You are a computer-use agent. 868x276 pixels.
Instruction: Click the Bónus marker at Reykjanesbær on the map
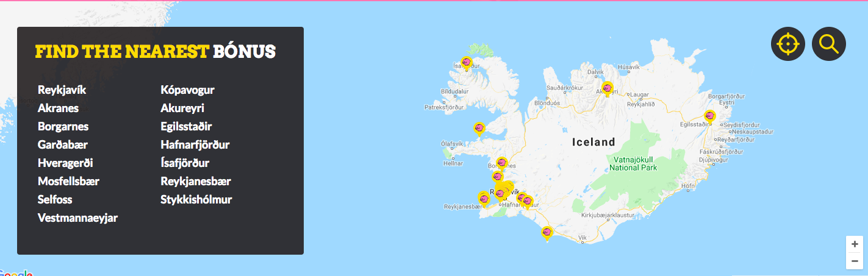(483, 199)
